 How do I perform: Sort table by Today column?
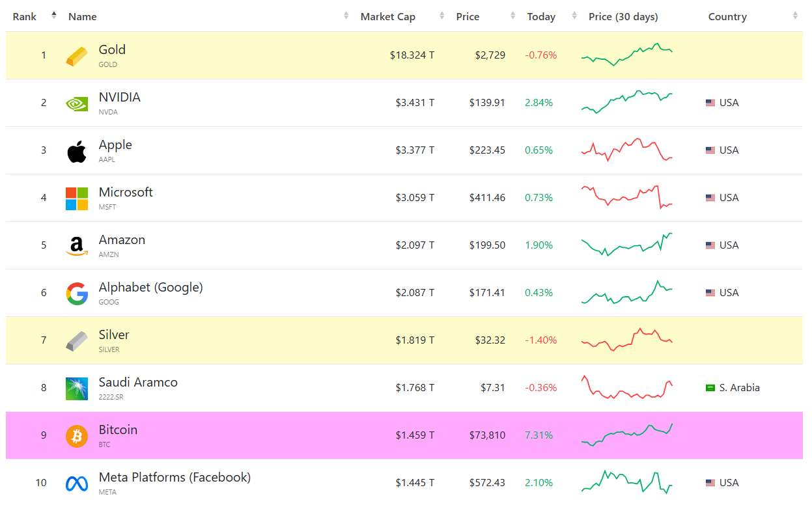coord(541,17)
